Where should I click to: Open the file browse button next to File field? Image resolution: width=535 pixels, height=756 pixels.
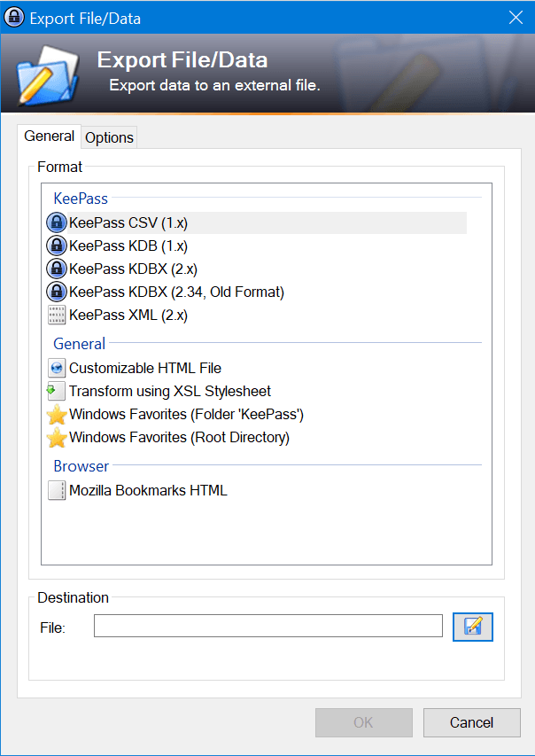click(x=472, y=627)
